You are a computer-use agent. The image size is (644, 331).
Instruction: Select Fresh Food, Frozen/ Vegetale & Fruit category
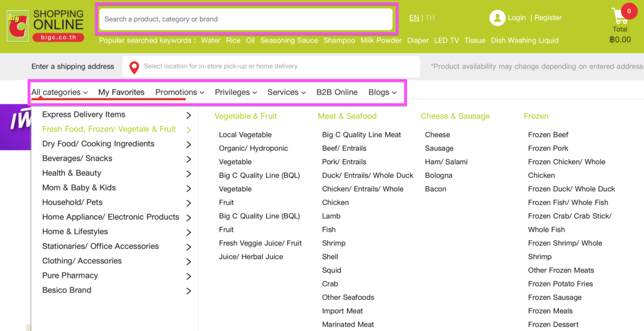[x=109, y=129]
